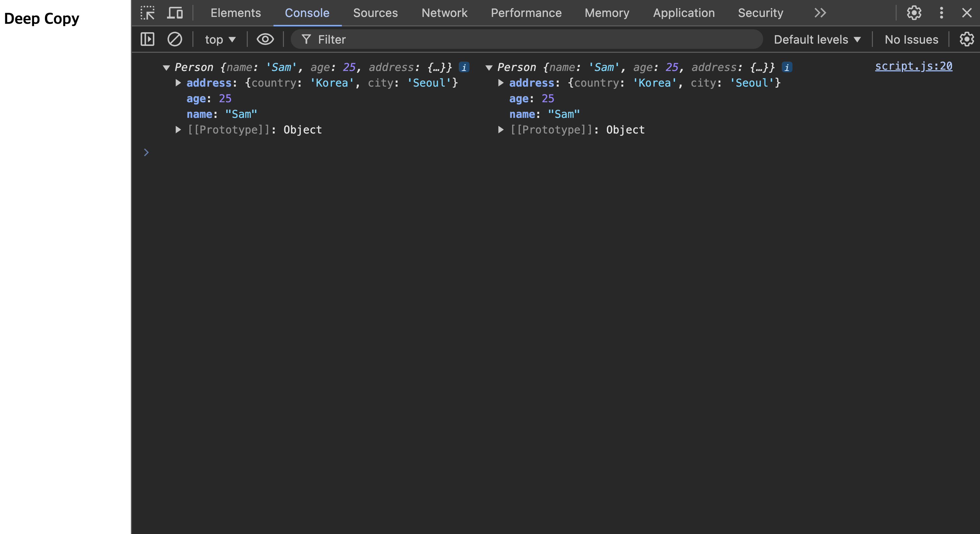Click info badge beside first Person object
The height and width of the screenshot is (534, 980).
[464, 67]
